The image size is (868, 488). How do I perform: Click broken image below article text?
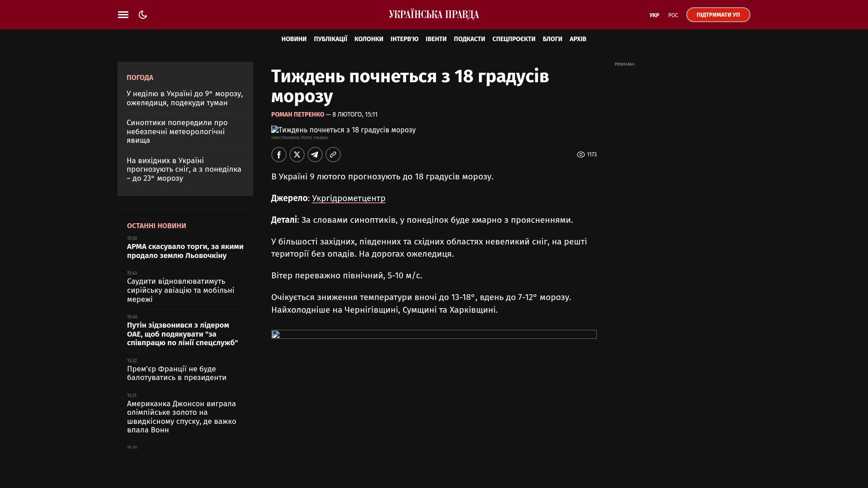pyautogui.click(x=434, y=334)
